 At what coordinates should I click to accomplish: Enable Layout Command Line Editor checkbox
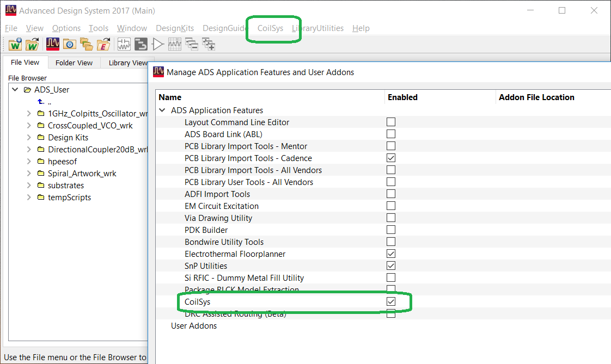pyautogui.click(x=391, y=122)
